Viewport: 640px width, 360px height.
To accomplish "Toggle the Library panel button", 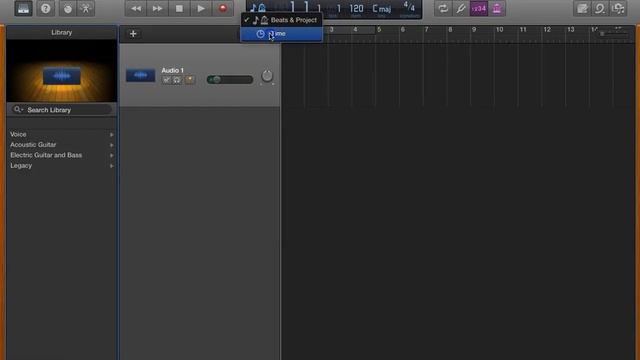I will click(23, 9).
